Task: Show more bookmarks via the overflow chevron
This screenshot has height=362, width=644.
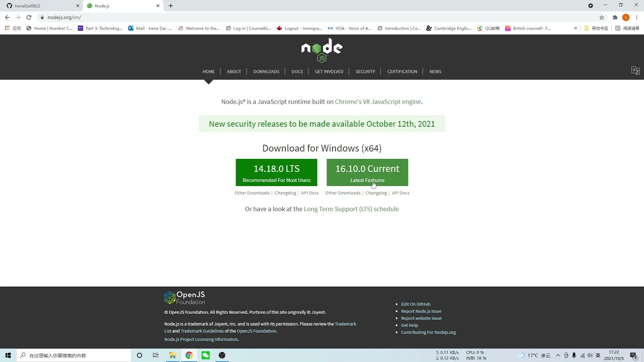Action: [576, 28]
